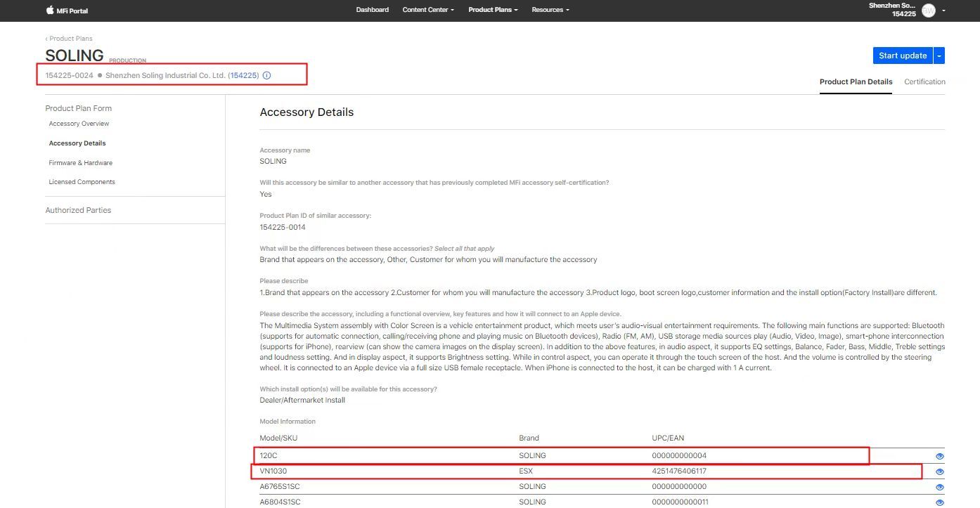
Task: Expand the Content Center dropdown menu
Action: pyautogui.click(x=428, y=10)
